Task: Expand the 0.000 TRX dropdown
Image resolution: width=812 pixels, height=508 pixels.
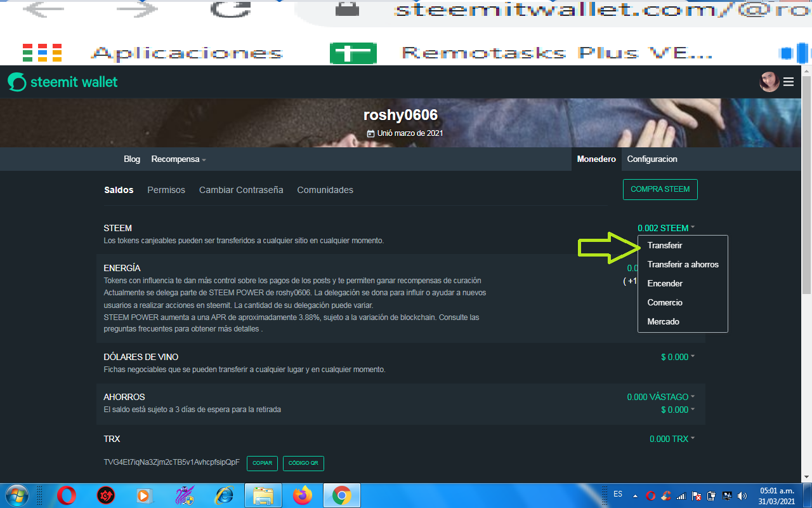Action: (672, 439)
